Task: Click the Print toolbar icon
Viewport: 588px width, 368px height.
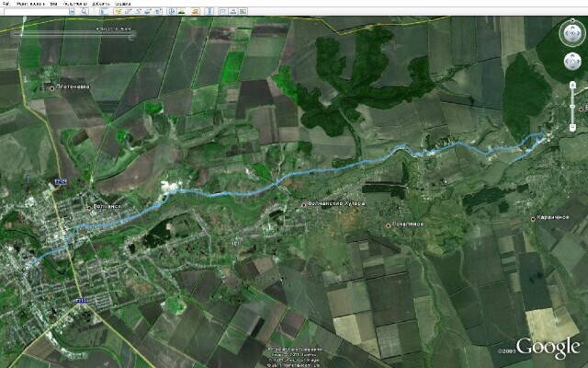Action: click(232, 11)
